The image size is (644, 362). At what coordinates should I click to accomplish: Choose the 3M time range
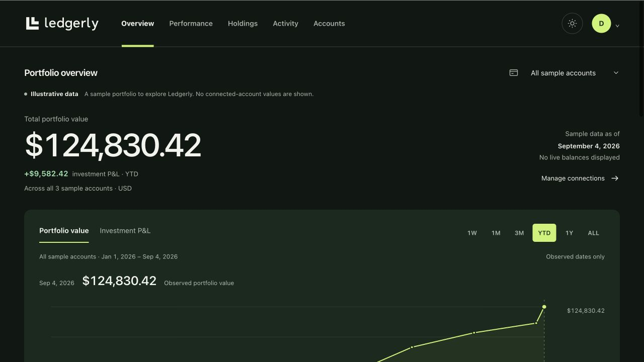pos(519,233)
